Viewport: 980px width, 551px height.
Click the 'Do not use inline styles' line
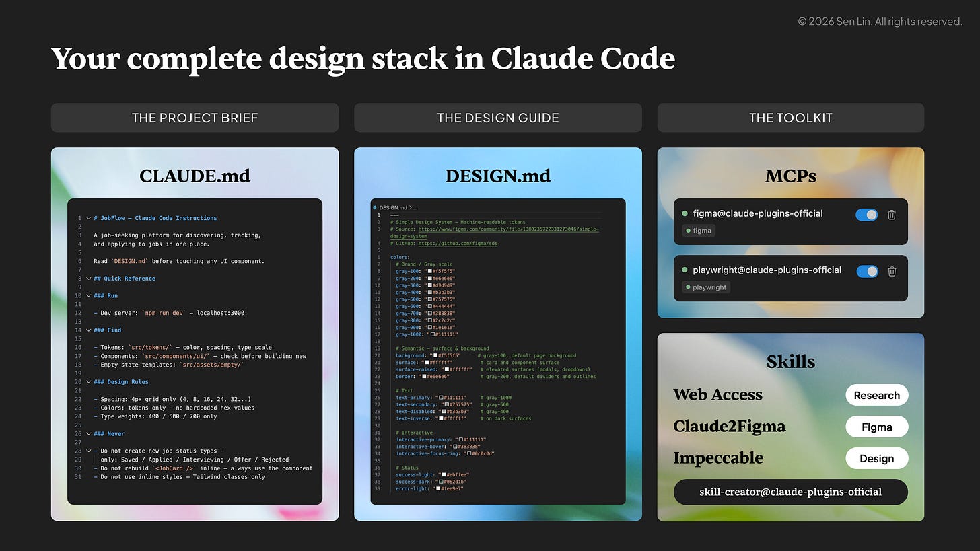point(179,477)
